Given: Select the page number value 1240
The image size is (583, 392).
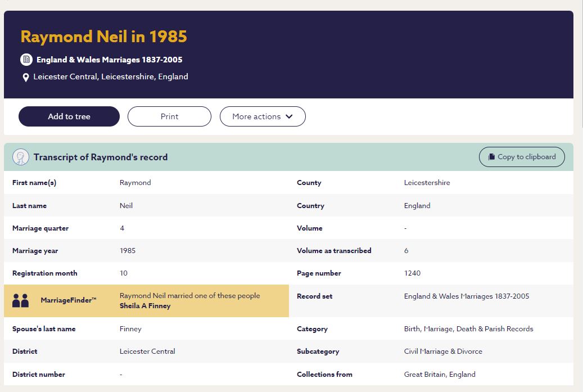Looking at the screenshot, I should click(x=412, y=273).
